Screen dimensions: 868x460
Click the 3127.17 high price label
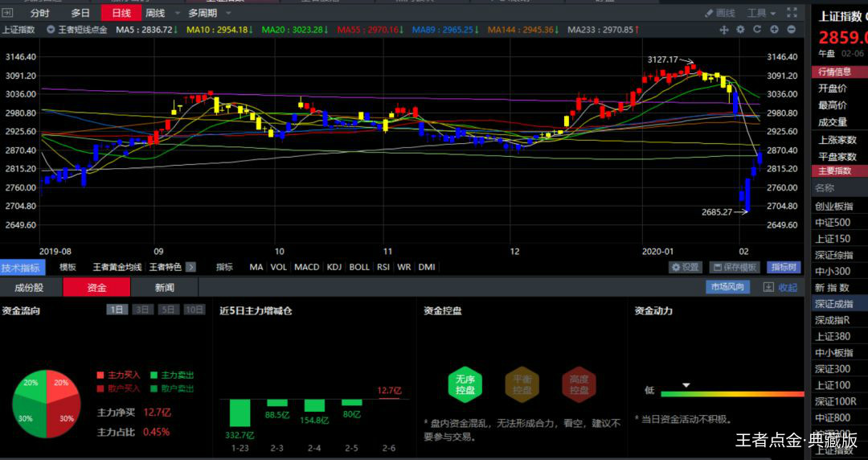click(x=662, y=60)
